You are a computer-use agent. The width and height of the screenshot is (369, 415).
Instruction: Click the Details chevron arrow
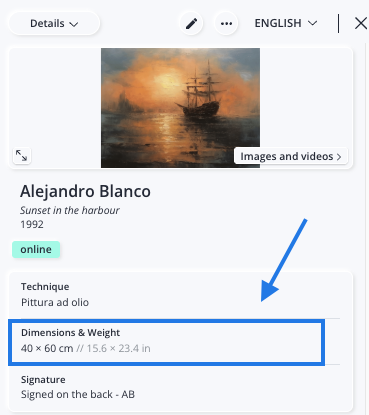point(74,24)
